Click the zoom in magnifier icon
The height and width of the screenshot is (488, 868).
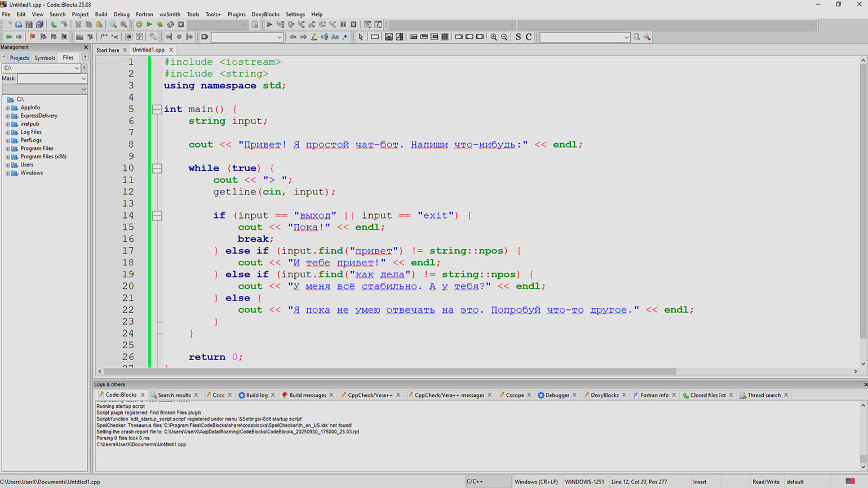pyautogui.click(x=494, y=37)
